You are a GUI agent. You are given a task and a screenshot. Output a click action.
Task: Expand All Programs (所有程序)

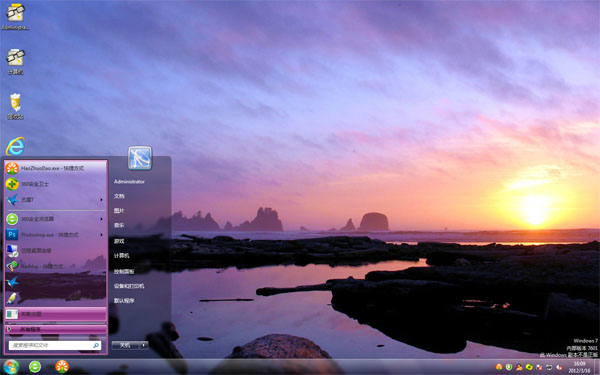[x=56, y=329]
